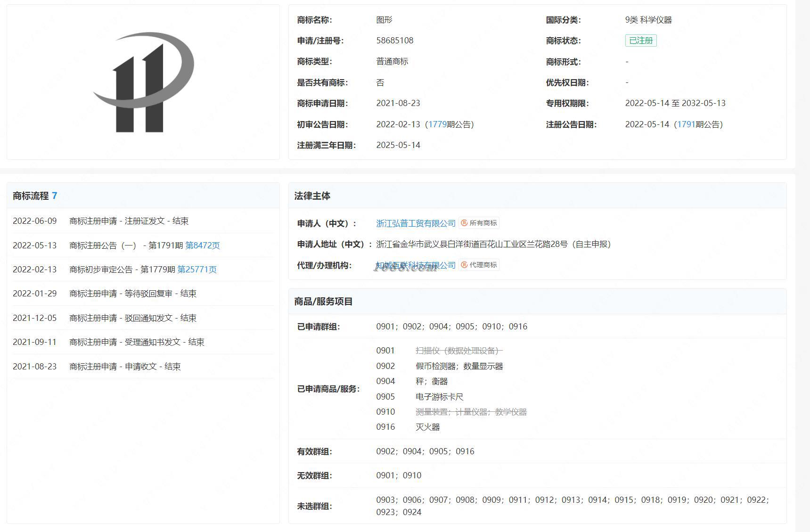Open the 1779 preliminary announcement issue link
The width and height of the screenshot is (810, 532).
pyautogui.click(x=437, y=124)
